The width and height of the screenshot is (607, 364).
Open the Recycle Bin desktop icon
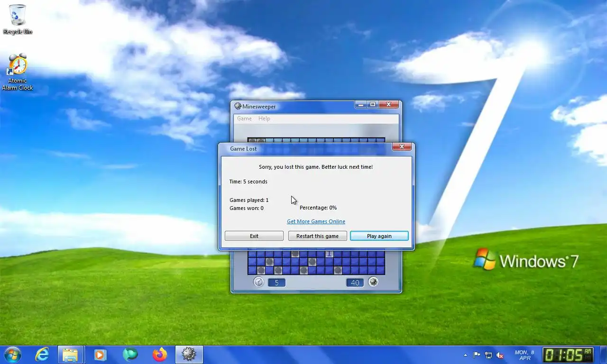click(18, 19)
